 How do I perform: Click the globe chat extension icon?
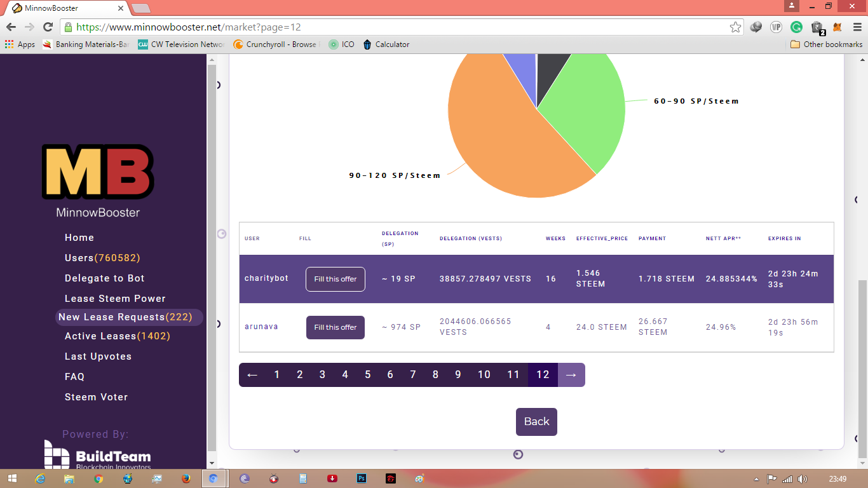coord(756,27)
